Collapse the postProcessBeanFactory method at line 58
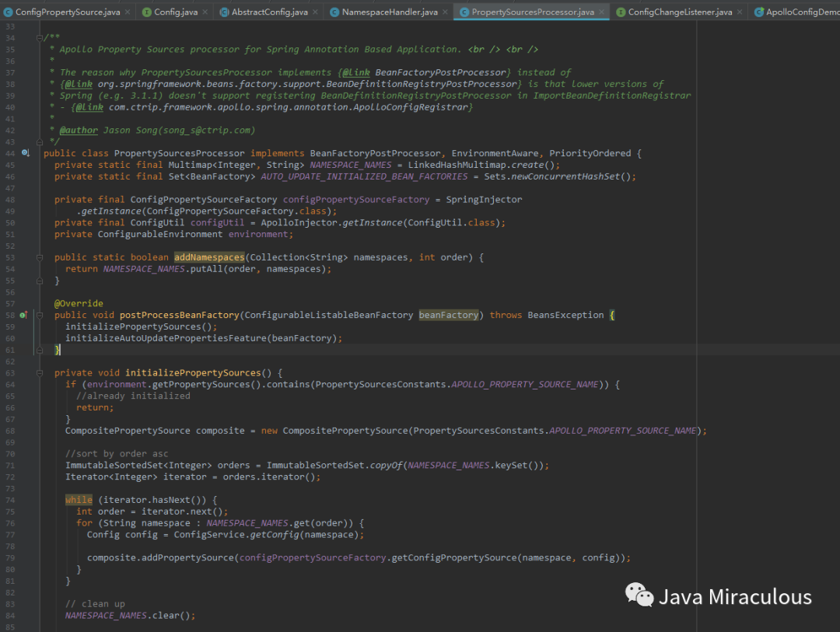Screen dimensions: 840x632 click(39, 316)
